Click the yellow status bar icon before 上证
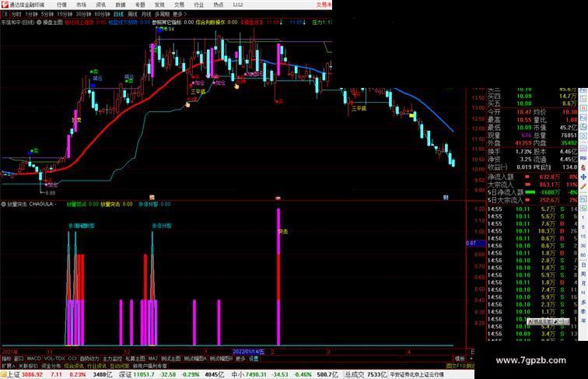 point(3,374)
